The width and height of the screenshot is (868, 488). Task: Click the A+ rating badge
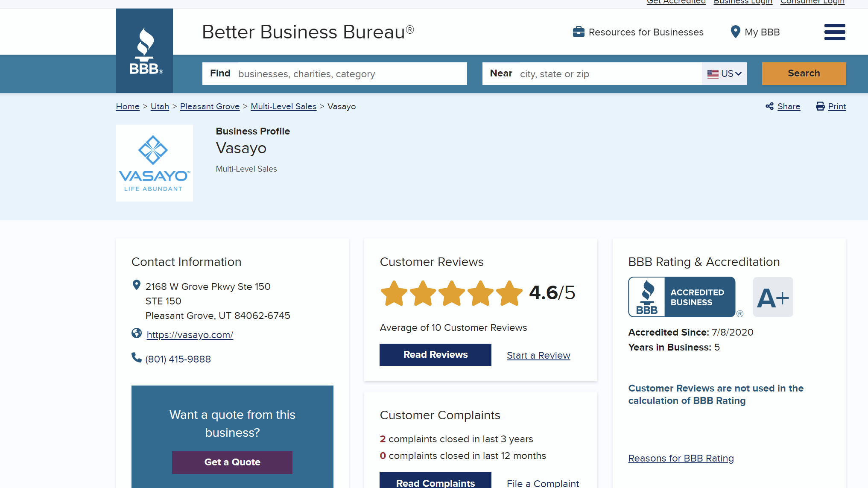(x=773, y=297)
